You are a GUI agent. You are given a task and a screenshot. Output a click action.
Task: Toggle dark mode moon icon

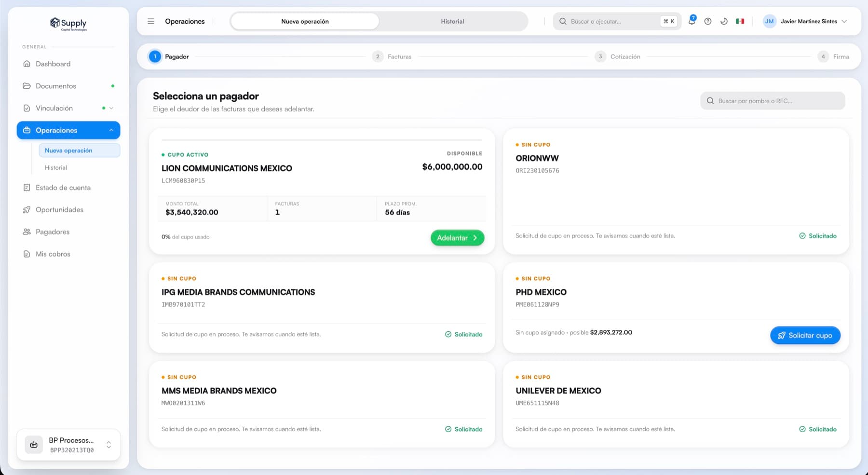(x=724, y=21)
